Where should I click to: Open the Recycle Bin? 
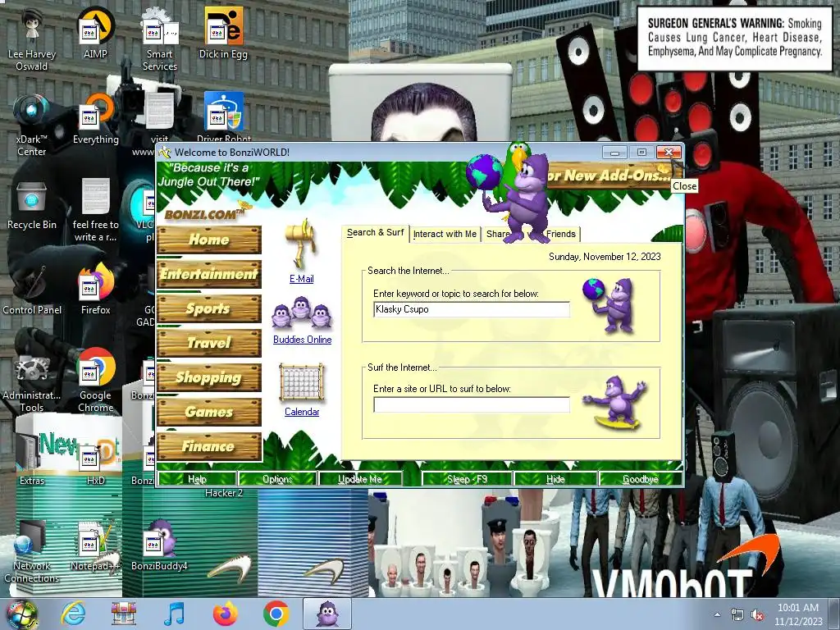pos(32,206)
